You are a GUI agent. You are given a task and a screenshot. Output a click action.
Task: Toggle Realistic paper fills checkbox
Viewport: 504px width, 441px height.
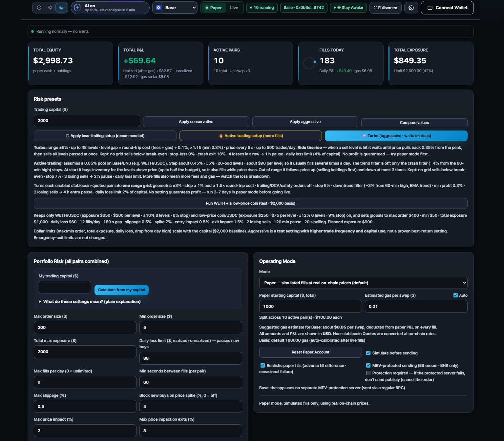(262, 366)
